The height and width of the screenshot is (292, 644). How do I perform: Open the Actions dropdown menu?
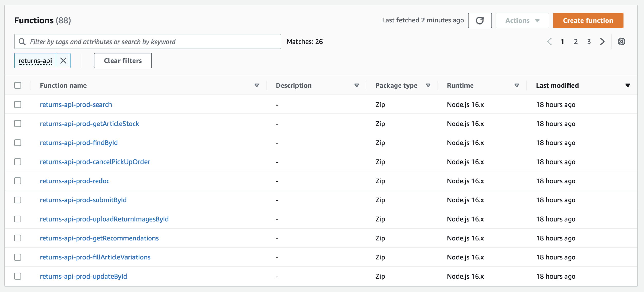tap(522, 20)
